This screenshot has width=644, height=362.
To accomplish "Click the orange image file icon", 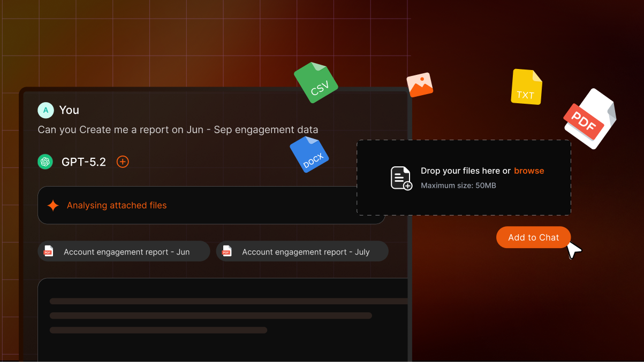I will tap(420, 85).
